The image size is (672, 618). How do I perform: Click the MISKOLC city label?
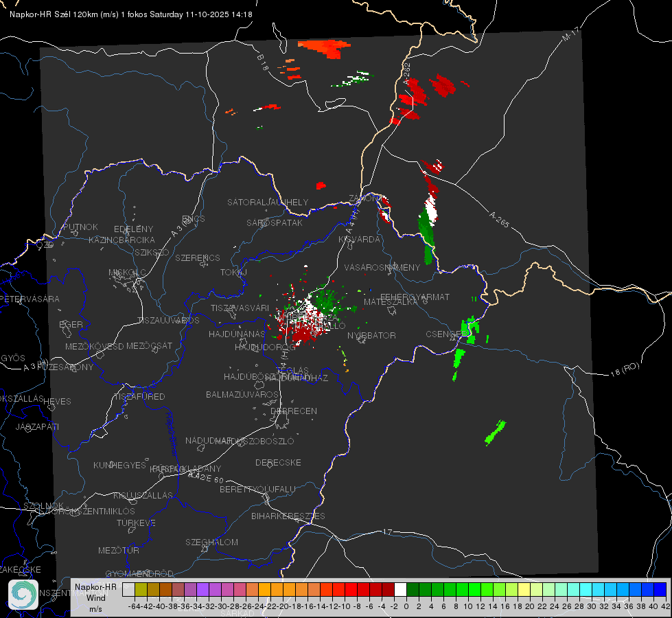pos(127,273)
